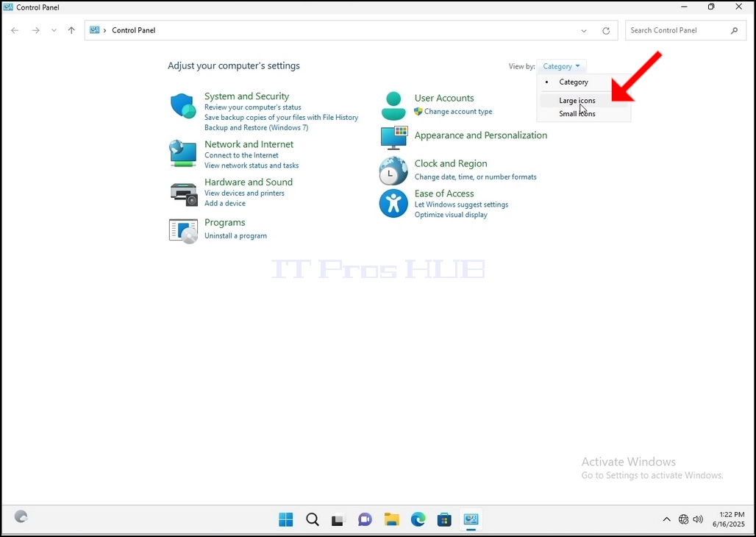Open Save backup copies with File History

pyautogui.click(x=281, y=117)
